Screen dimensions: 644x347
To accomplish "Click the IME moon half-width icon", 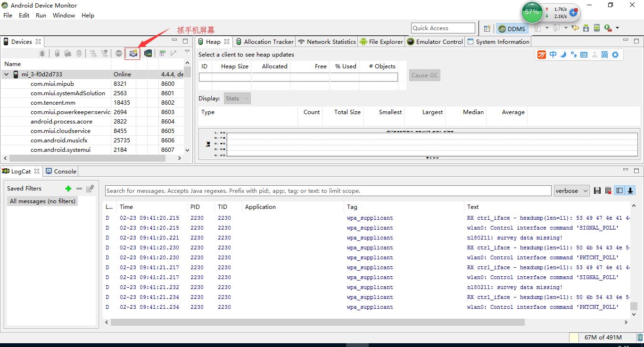I will 563,55.
